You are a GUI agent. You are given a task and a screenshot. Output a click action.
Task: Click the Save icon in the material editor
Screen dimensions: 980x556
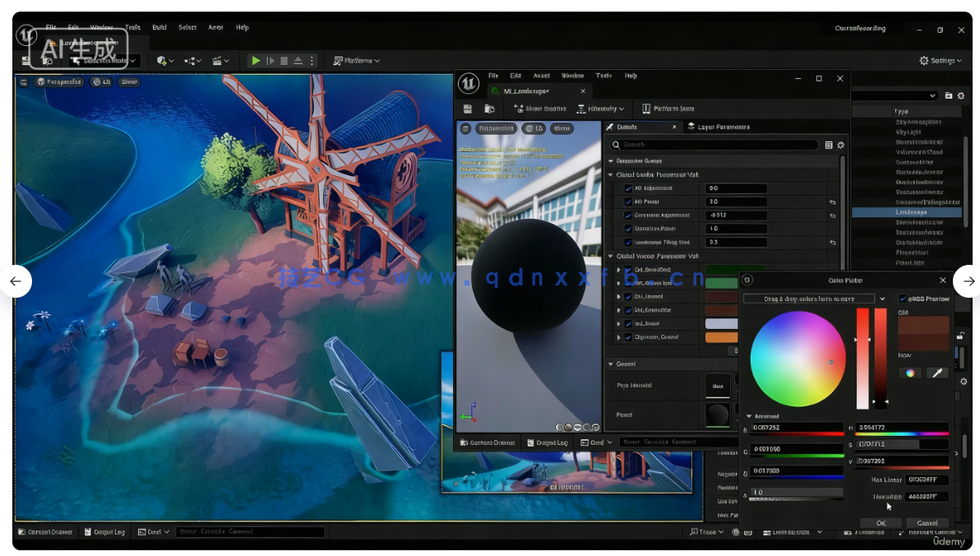click(x=467, y=109)
